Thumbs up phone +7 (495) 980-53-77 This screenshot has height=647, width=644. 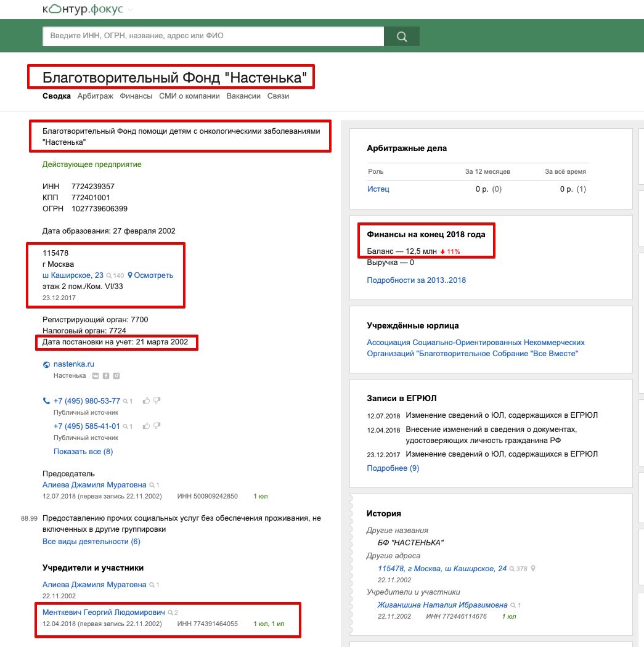pyautogui.click(x=146, y=401)
